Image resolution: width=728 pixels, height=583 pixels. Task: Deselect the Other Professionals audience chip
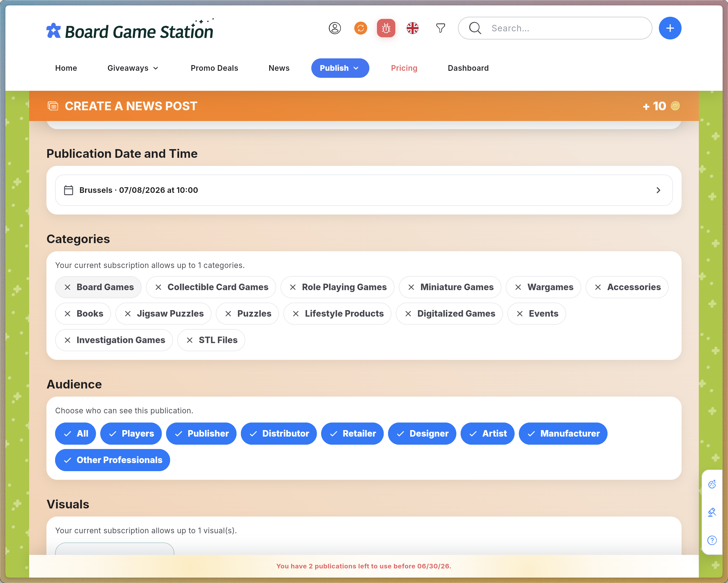112,460
